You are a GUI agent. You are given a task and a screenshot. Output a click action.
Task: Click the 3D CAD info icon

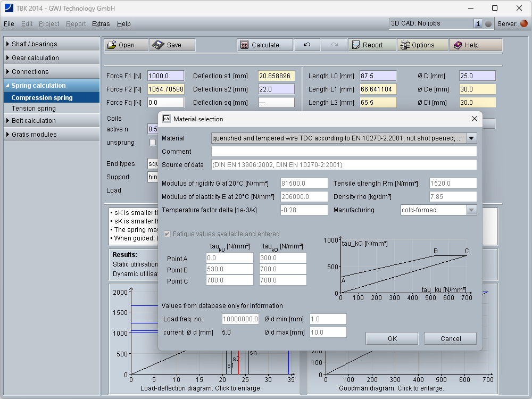(478, 23)
